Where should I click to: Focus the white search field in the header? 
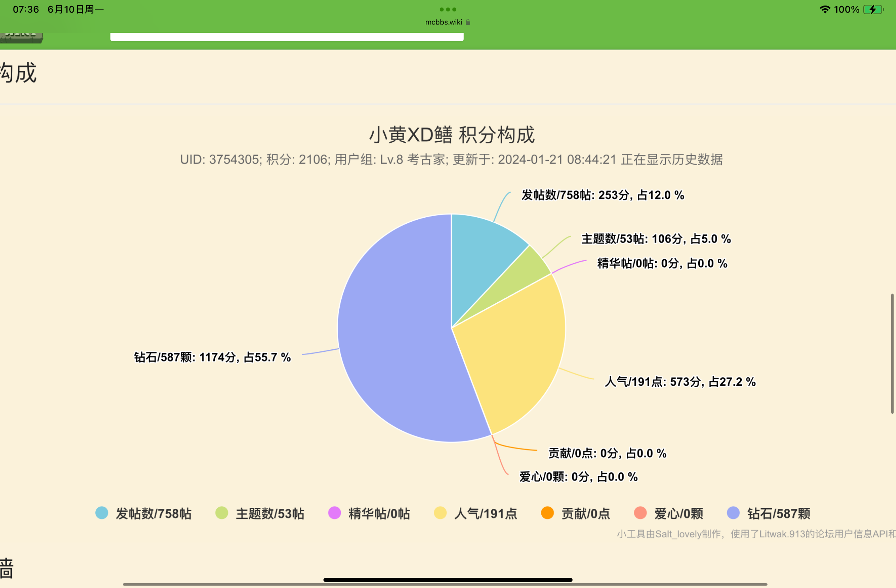pyautogui.click(x=287, y=37)
